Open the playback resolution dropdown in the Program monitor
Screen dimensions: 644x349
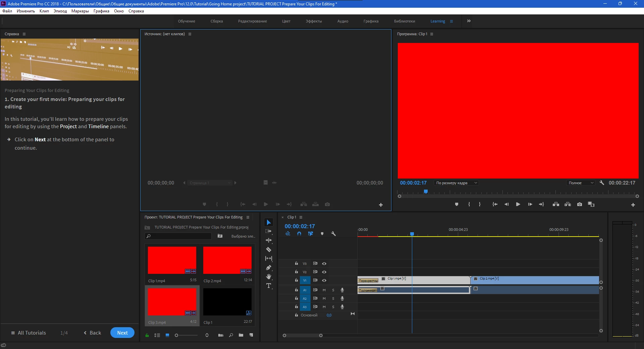click(x=581, y=183)
